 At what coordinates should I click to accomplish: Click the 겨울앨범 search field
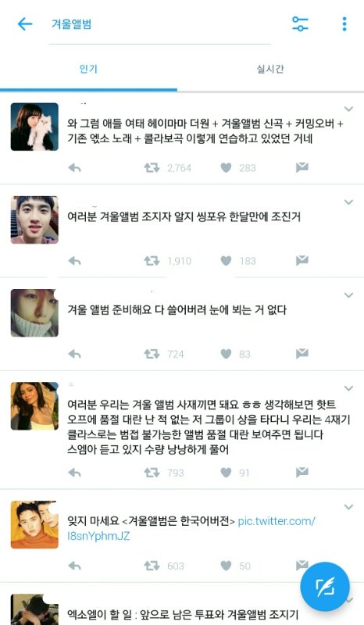coord(159,24)
